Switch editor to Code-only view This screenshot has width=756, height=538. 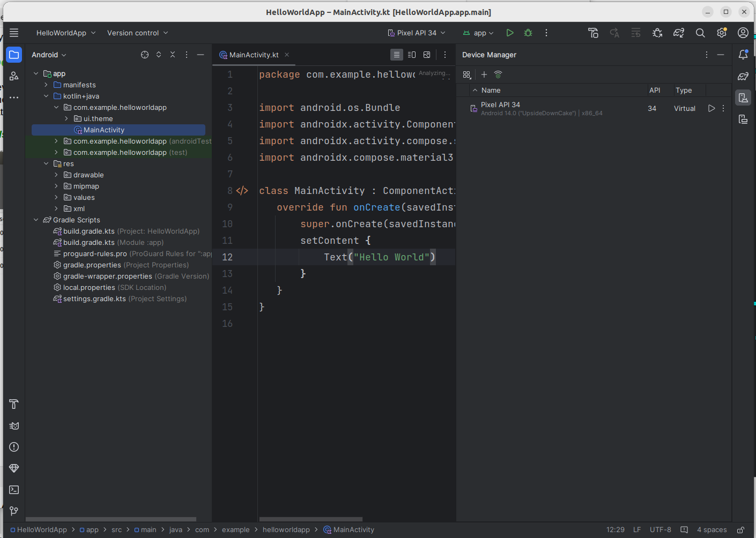point(397,55)
